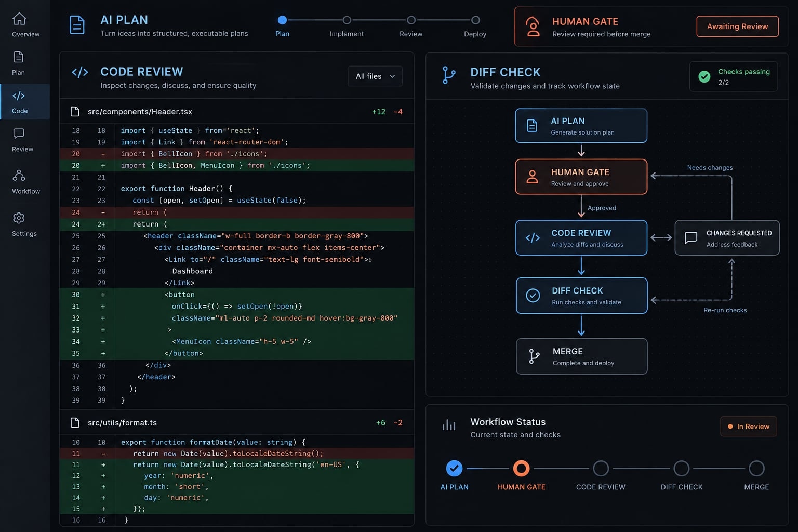Click the MERGE status marker circle
Image resolution: width=798 pixels, height=532 pixels.
coord(756,469)
